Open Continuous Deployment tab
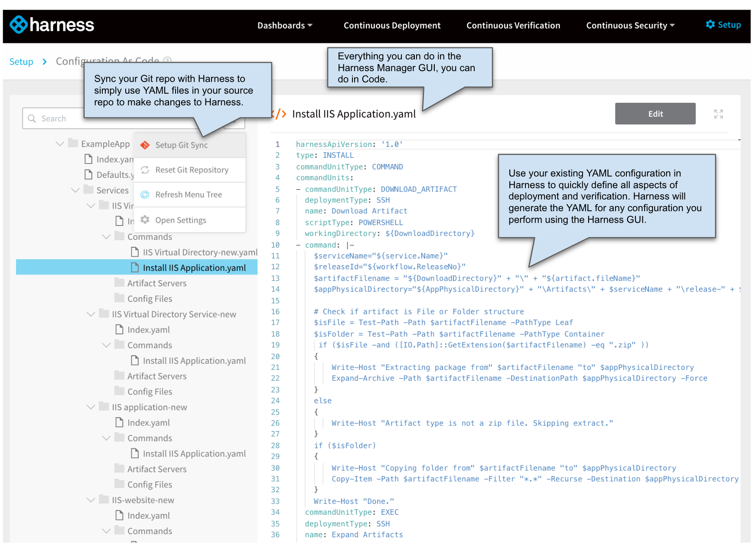Viewport: 756px width, 549px height. tap(392, 26)
